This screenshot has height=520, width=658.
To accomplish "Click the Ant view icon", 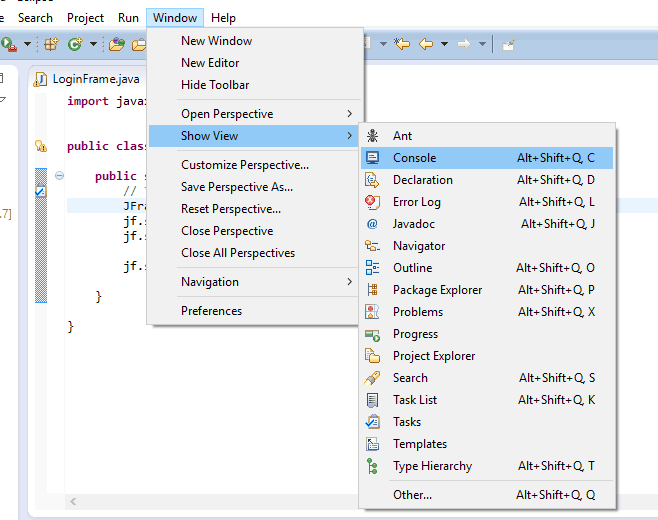I will tap(372, 136).
